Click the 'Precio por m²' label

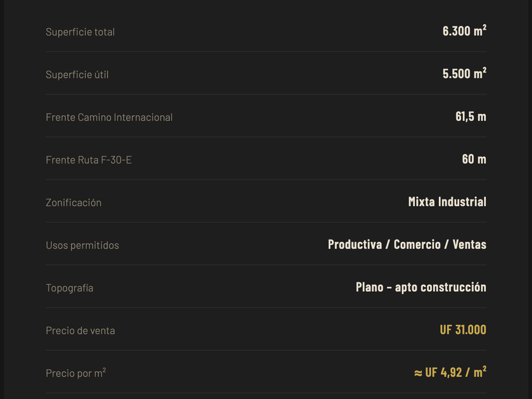[75, 373]
